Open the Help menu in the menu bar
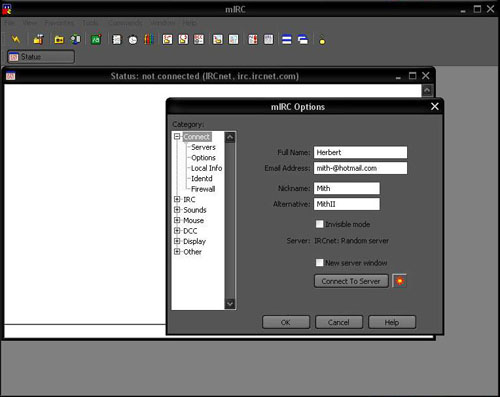This screenshot has width=500, height=397. pyautogui.click(x=190, y=23)
